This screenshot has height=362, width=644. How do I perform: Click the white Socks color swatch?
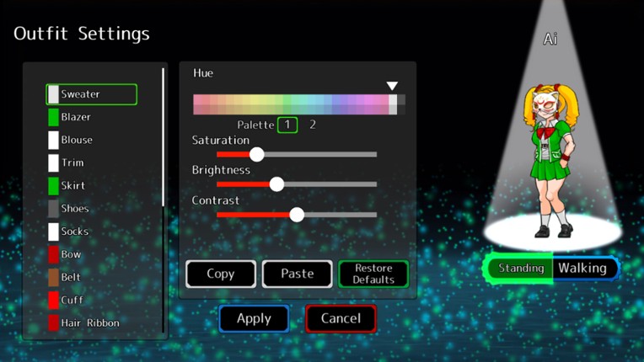tap(53, 232)
